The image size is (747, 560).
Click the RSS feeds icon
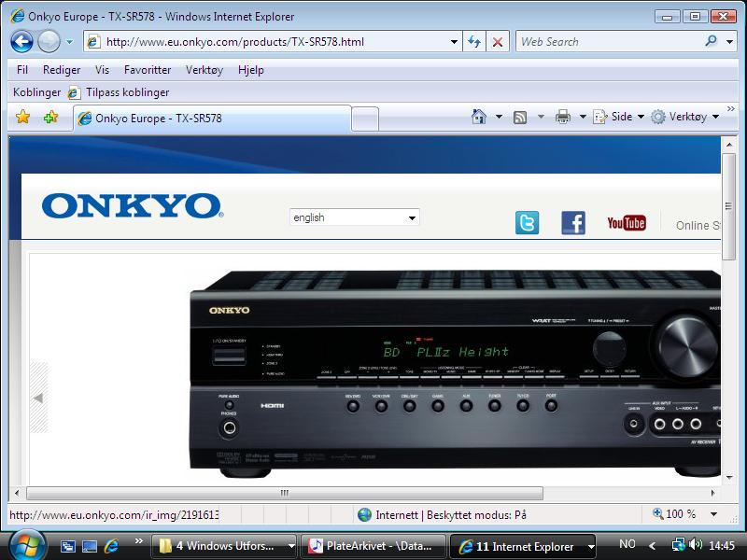[x=520, y=118]
